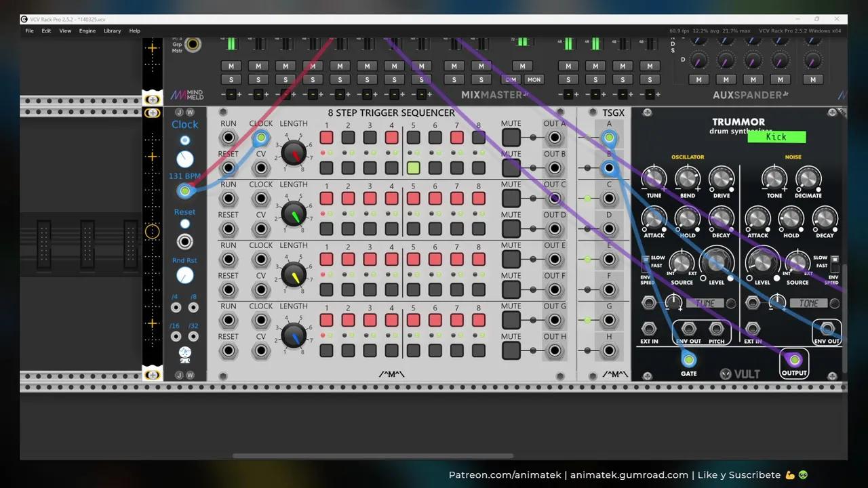Click the noise section ENV OUT jack
Viewport: 868px width, 488px height.
[x=827, y=329]
